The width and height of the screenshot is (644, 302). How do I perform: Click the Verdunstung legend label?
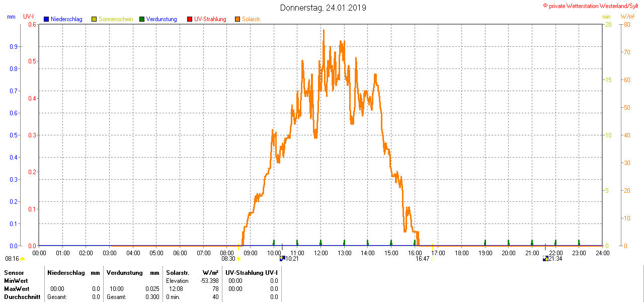click(x=162, y=19)
